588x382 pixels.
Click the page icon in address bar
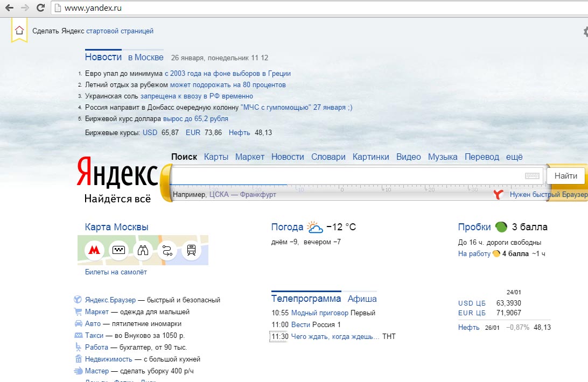[x=58, y=8]
